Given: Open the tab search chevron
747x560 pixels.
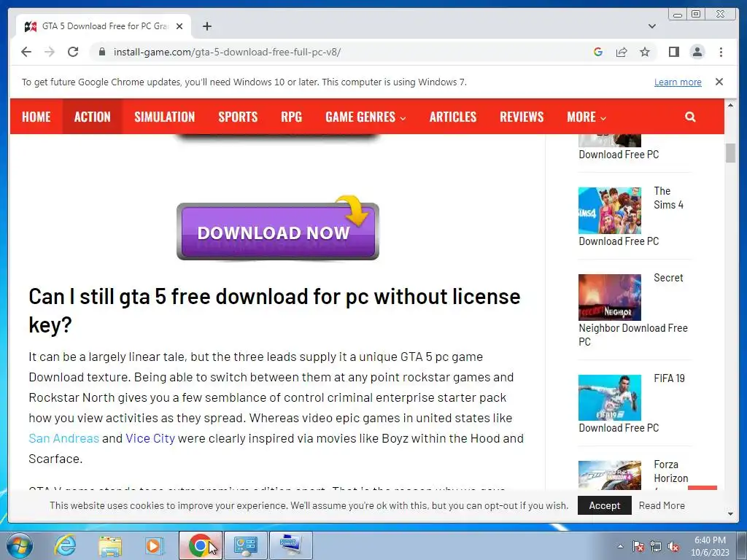Looking at the screenshot, I should tap(652, 26).
